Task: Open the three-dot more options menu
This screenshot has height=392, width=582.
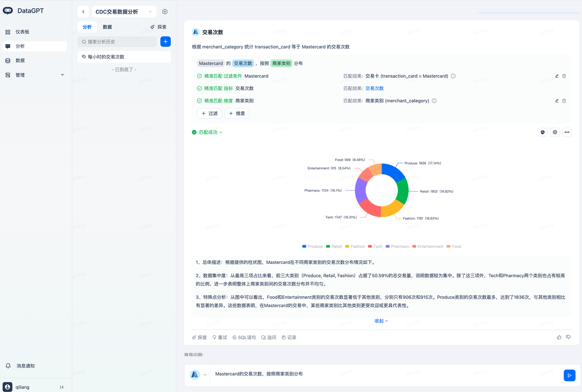Action: (567, 132)
